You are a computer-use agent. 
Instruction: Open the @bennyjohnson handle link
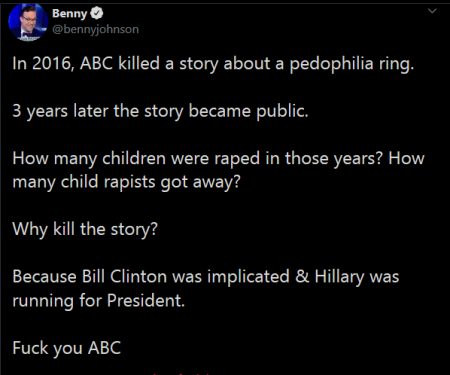(95, 29)
